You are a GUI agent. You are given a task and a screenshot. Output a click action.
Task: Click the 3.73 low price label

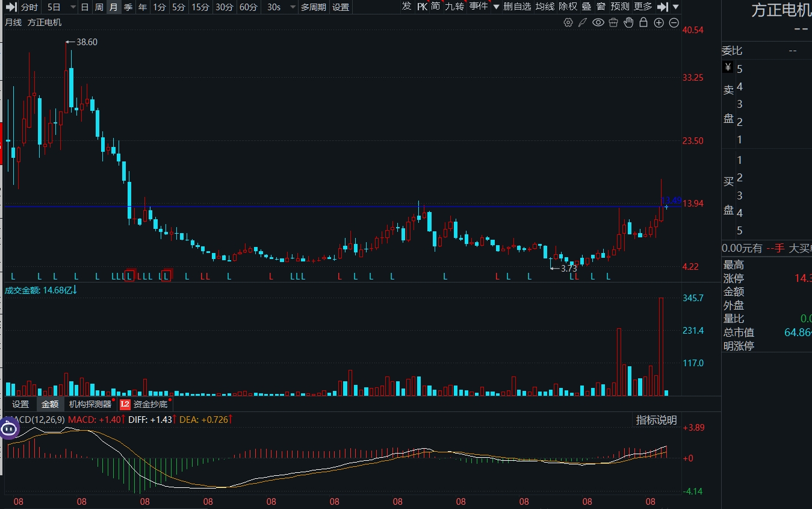click(x=569, y=269)
